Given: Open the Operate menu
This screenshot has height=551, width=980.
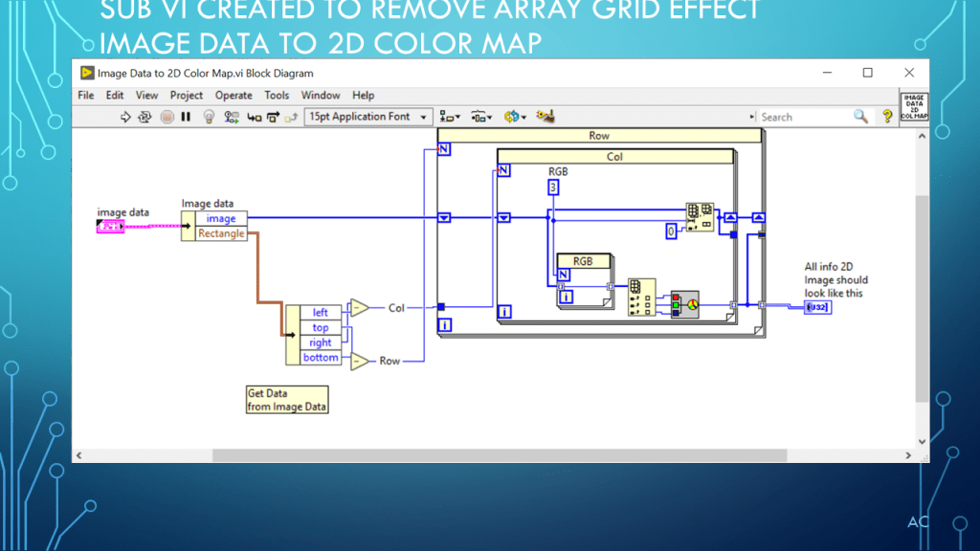Looking at the screenshot, I should 234,96.
